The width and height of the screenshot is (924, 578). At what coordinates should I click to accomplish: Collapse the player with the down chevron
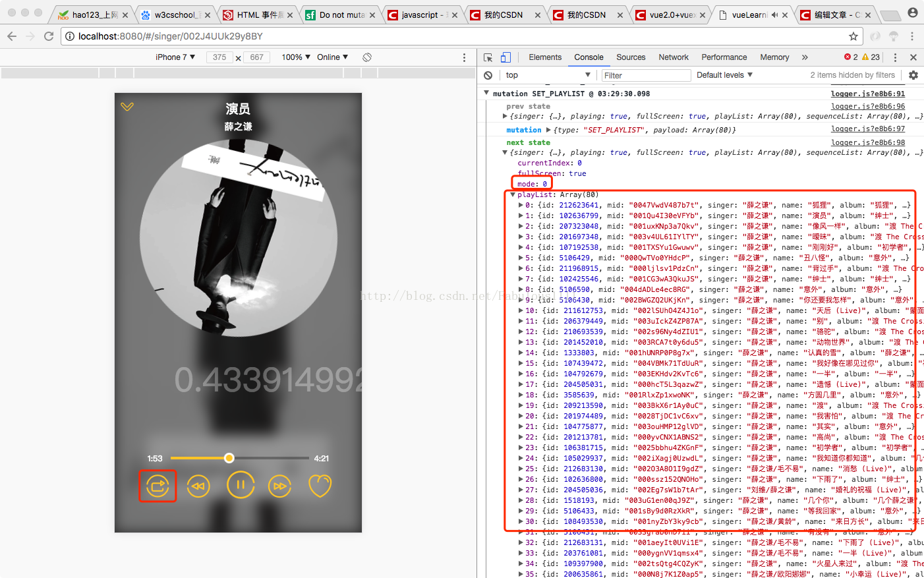[127, 107]
